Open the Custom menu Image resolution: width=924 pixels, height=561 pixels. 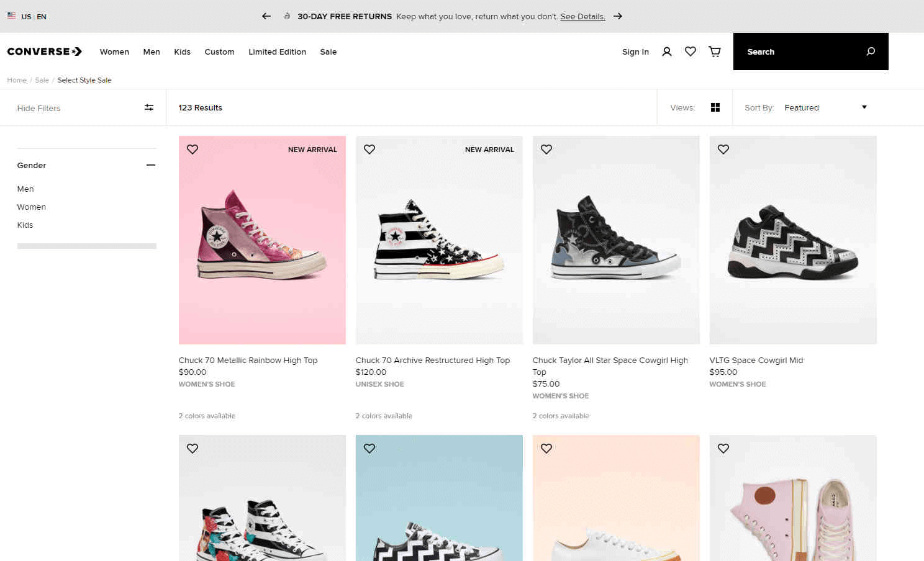[219, 52]
